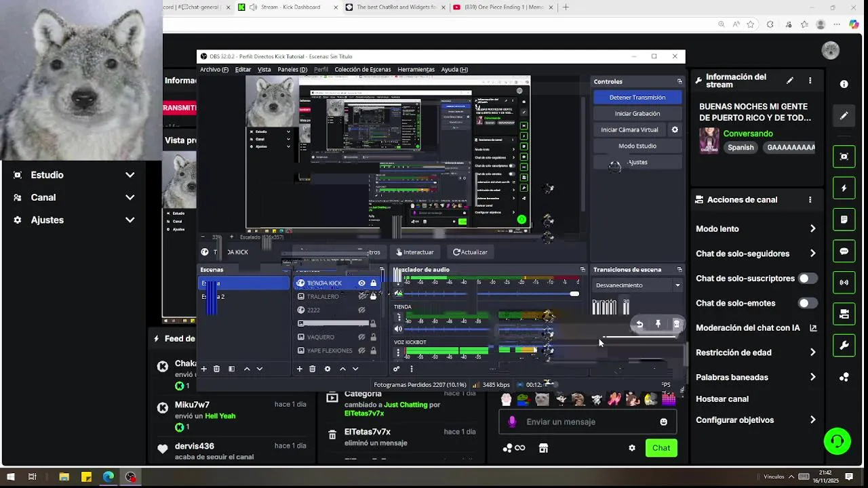Open Modo lento settings

click(756, 229)
